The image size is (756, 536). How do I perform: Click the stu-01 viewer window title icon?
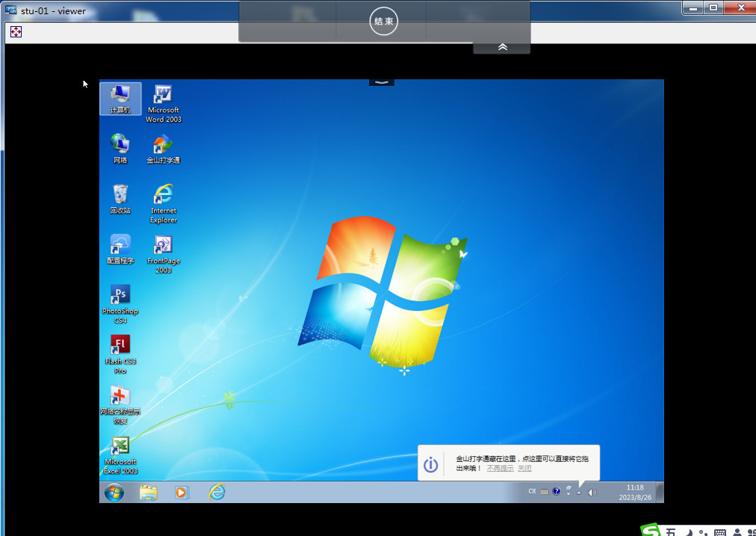10,10
